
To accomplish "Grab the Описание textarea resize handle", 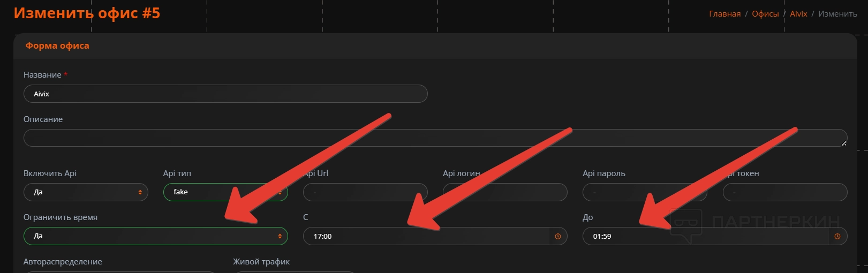I will (x=843, y=143).
